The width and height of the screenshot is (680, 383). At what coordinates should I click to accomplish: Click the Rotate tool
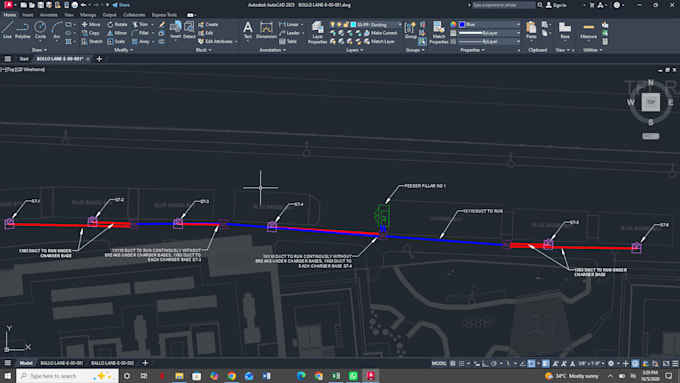117,24
